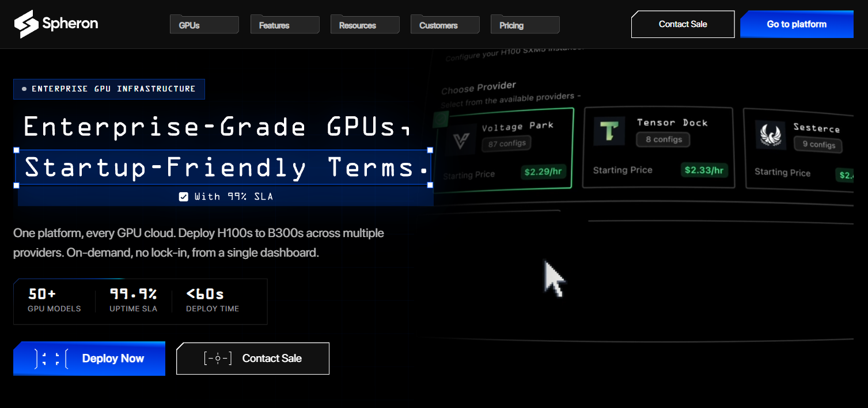868x408 pixels.
Task: Click the 50+ GPU Models stat
Action: coord(54,301)
